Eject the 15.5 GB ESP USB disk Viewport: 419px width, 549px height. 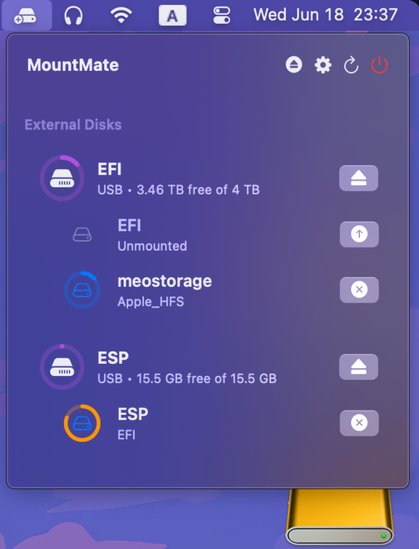pos(358,367)
